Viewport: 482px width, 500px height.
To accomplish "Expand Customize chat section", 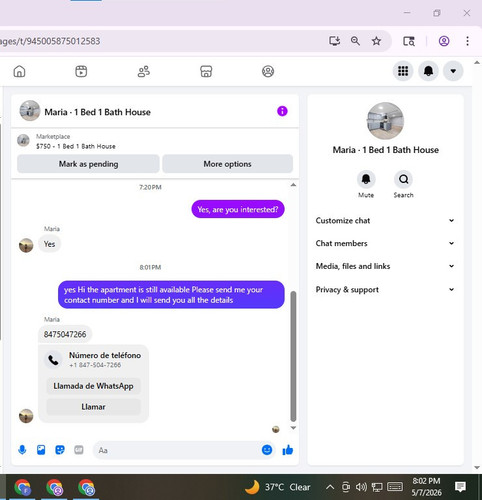I will (385, 221).
